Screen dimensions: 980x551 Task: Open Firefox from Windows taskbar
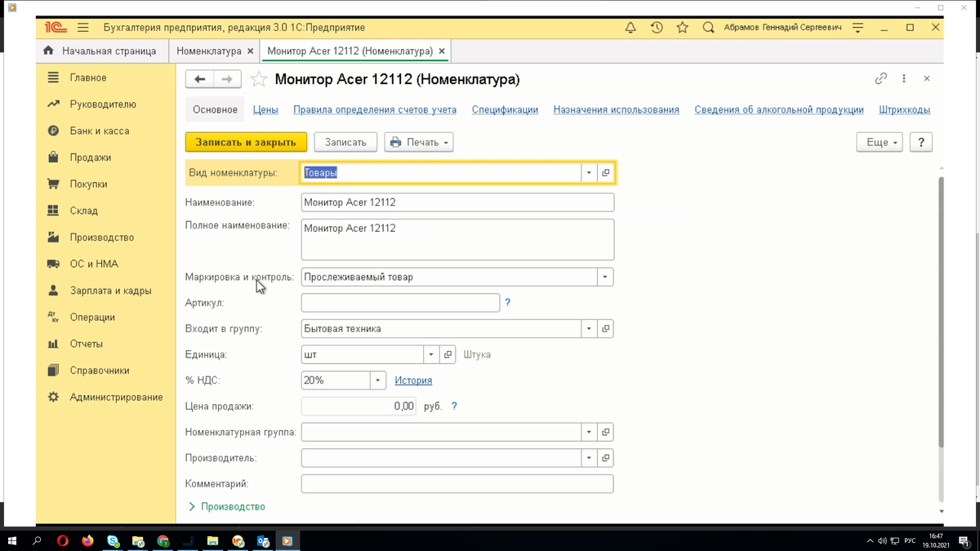tap(88, 540)
